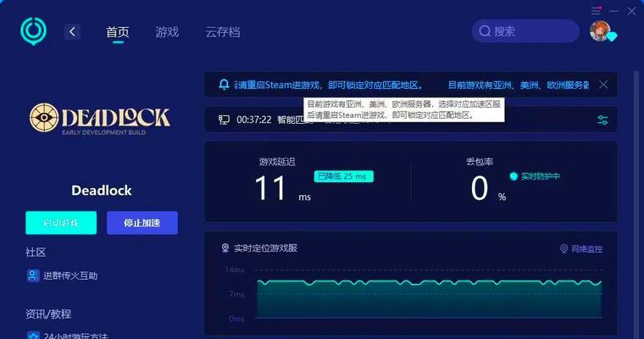Click the notification bell icon
Image resolution: width=644 pixels, height=339 pixels.
pyautogui.click(x=224, y=85)
